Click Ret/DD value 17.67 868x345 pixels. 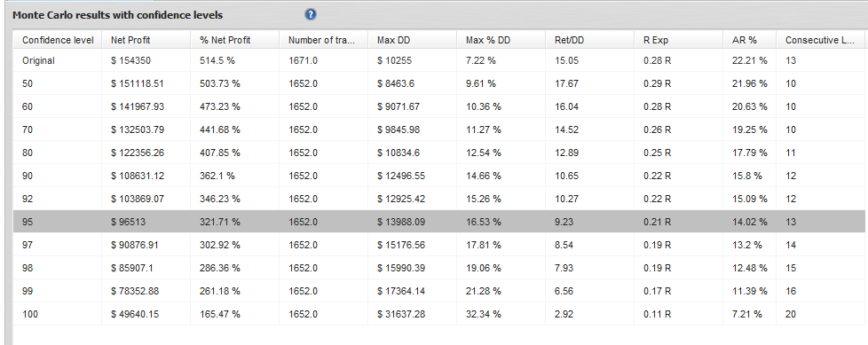click(x=566, y=83)
